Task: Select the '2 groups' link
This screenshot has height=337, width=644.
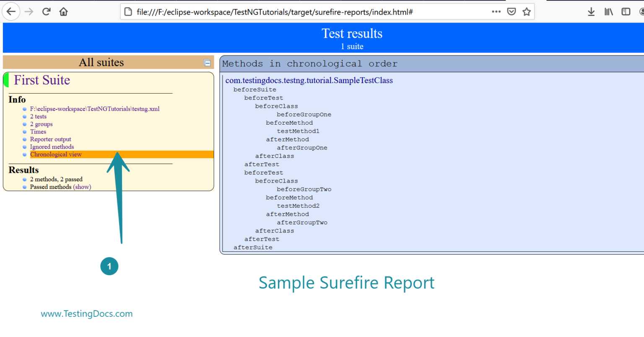Action: coord(41,124)
